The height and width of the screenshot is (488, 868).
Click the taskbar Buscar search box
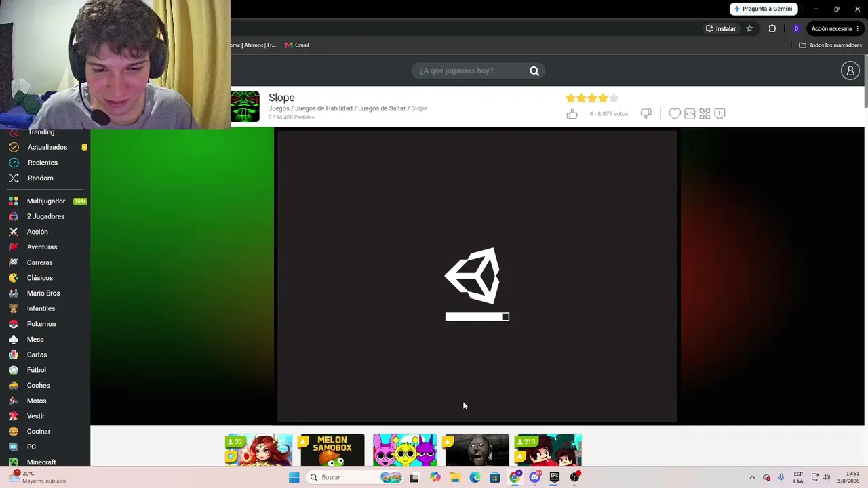pos(356,477)
